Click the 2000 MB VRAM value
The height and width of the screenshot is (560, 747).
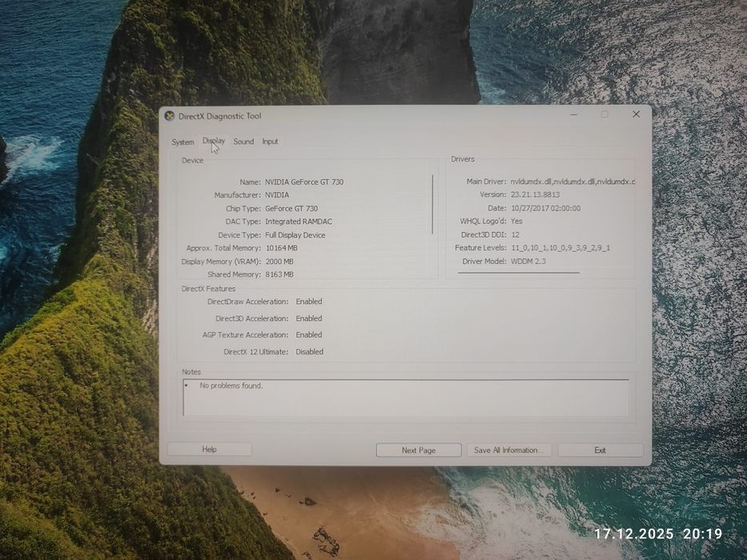click(x=279, y=262)
